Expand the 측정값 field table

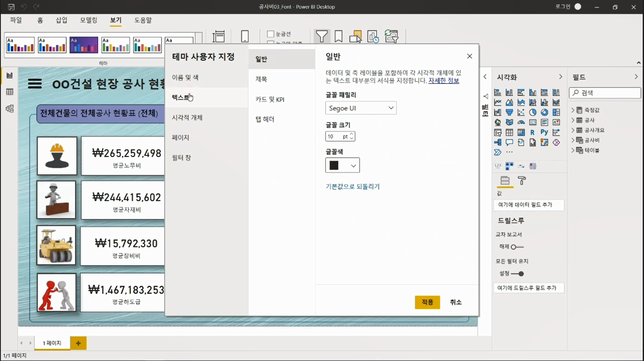click(573, 110)
